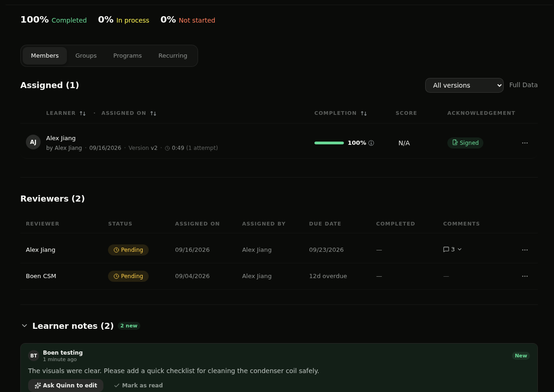Collapse the Learner notes section
554x392 pixels.
coord(24,326)
